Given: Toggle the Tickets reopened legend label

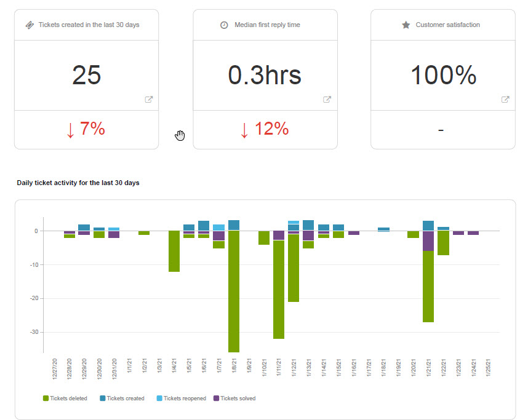Looking at the screenshot, I should pos(185,398).
